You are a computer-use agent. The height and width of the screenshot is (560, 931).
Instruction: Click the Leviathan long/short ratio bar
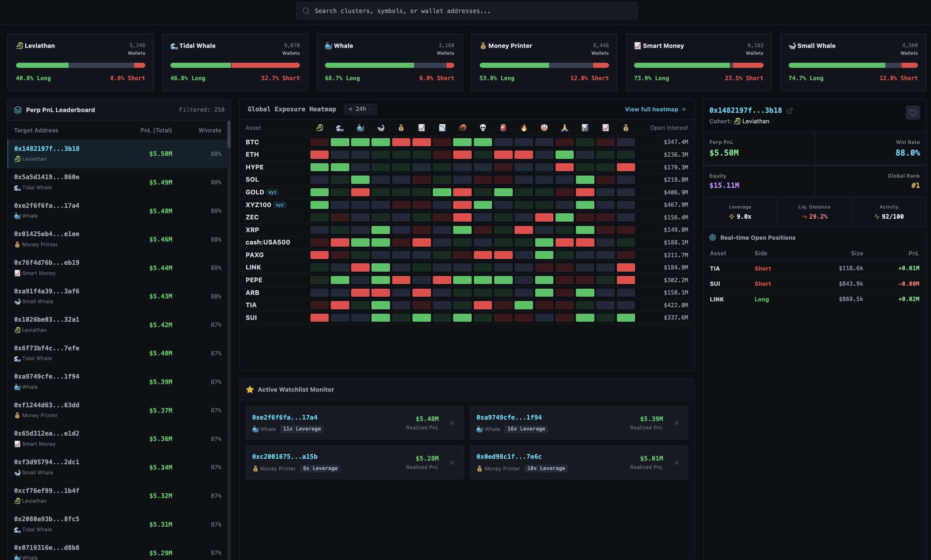[81, 65]
